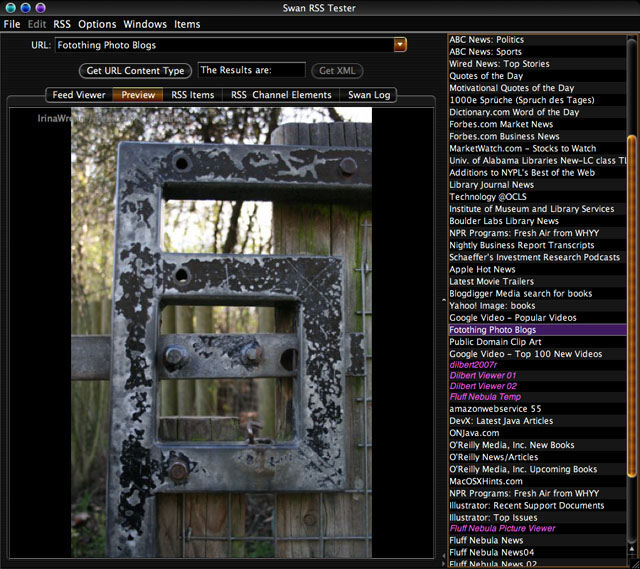Select Schaeffer's Investment Research Podcasts
This screenshot has width=640, height=569.
(x=537, y=257)
